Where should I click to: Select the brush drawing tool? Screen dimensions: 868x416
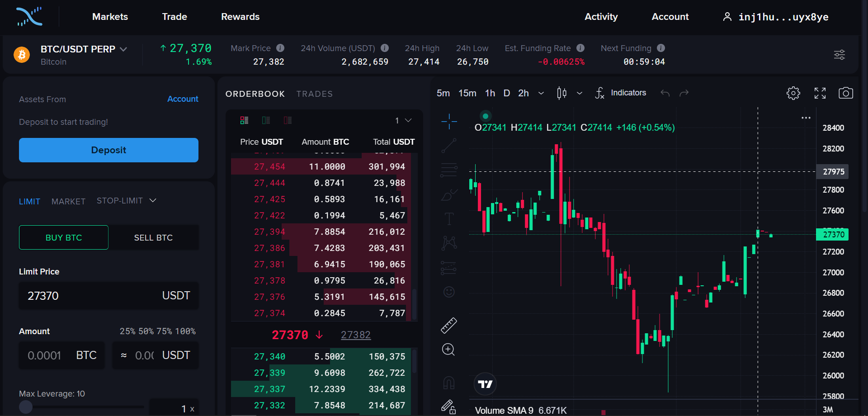[x=449, y=194]
